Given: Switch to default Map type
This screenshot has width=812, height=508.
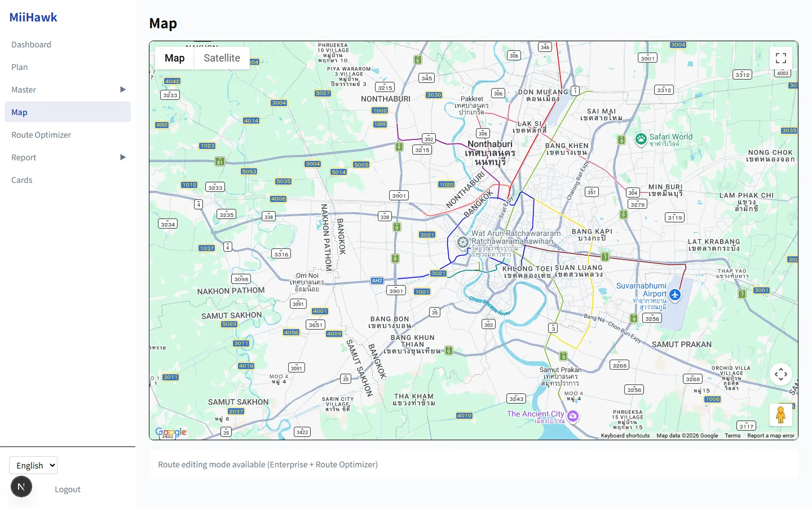Looking at the screenshot, I should click(175, 58).
